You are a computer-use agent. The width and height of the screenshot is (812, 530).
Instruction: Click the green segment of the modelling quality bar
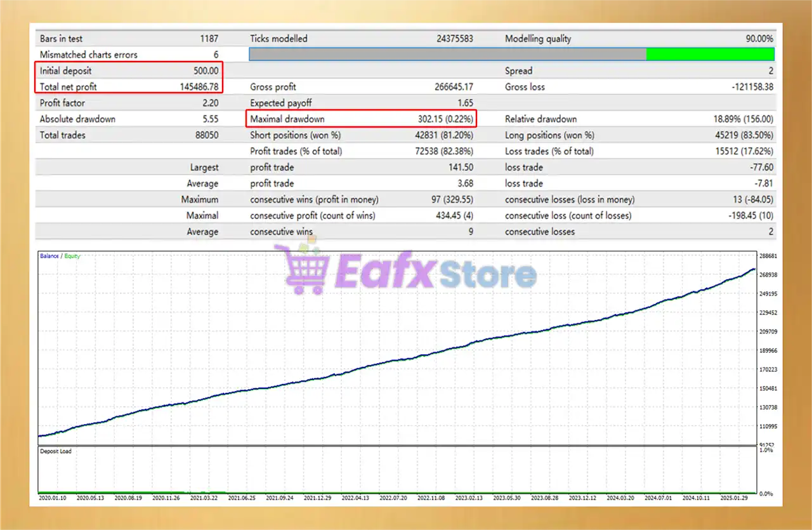pyautogui.click(x=710, y=55)
